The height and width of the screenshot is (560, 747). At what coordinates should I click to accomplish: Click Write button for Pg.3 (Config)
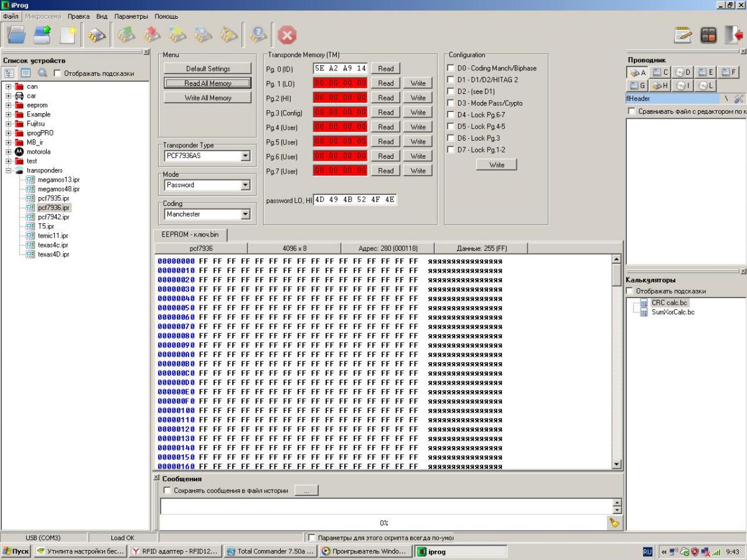[x=418, y=113]
